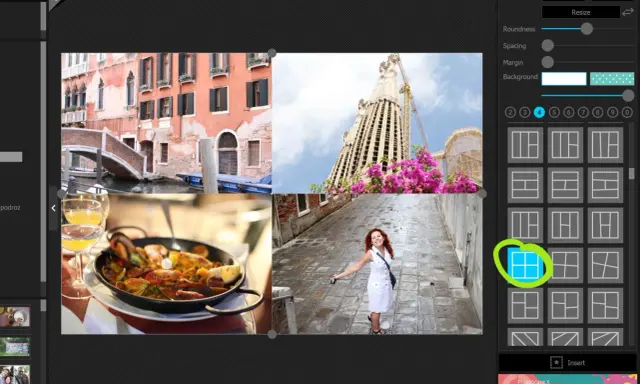Image resolution: width=640 pixels, height=384 pixels.
Task: Set photo count to 9
Action: click(612, 112)
